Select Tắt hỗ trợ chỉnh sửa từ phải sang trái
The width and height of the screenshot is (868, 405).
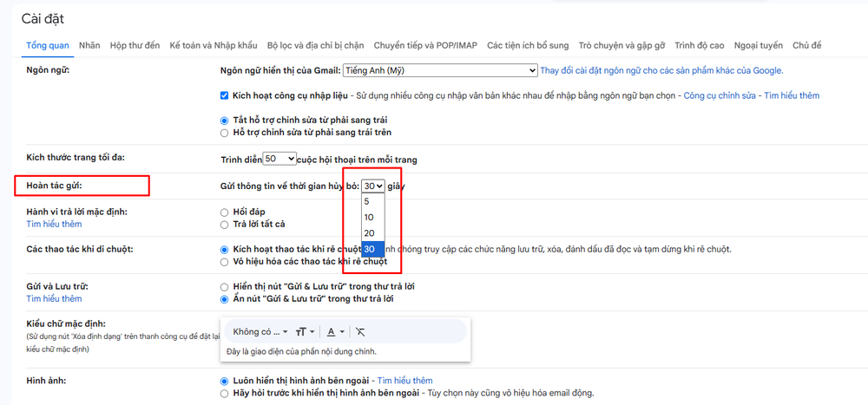click(224, 120)
